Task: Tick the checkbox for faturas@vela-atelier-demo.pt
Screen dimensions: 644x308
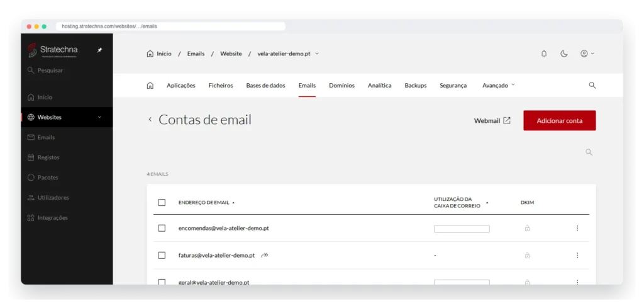Action: 162,255
